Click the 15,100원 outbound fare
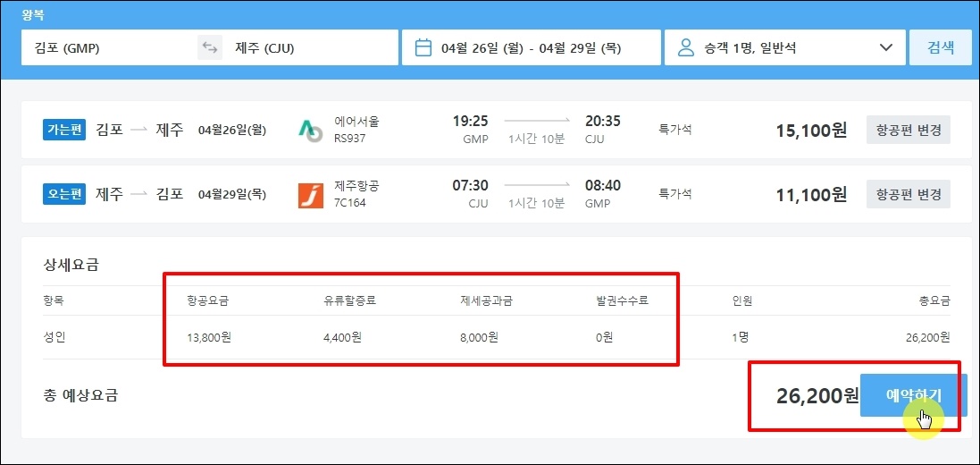The width and height of the screenshot is (980, 465). (811, 131)
